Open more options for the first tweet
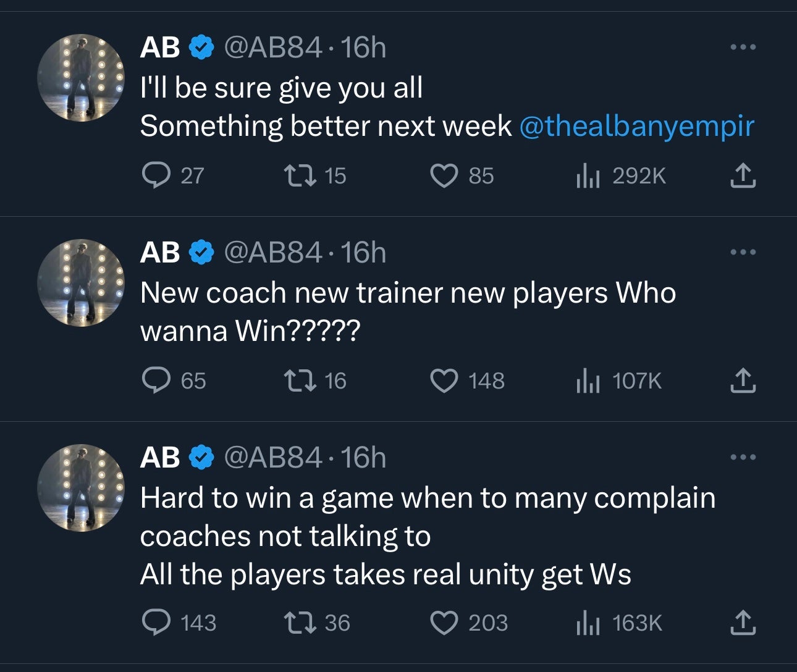This screenshot has width=797, height=672. coord(742,48)
